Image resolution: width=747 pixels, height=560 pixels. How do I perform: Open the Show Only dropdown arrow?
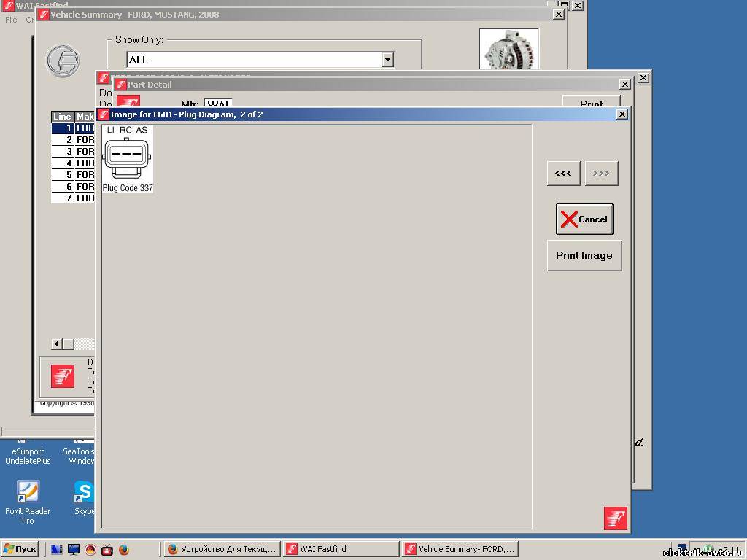point(387,60)
